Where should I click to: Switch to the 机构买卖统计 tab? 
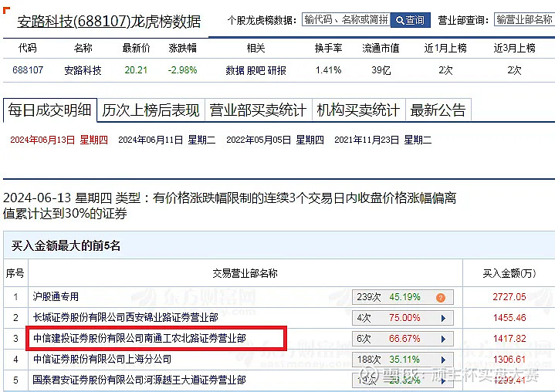tap(358, 110)
